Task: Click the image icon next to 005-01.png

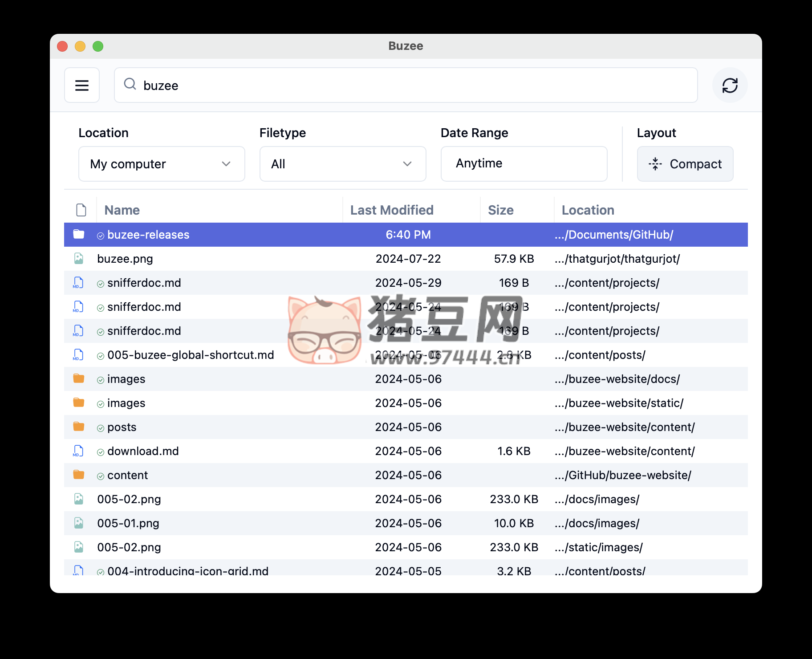Action: [x=78, y=523]
